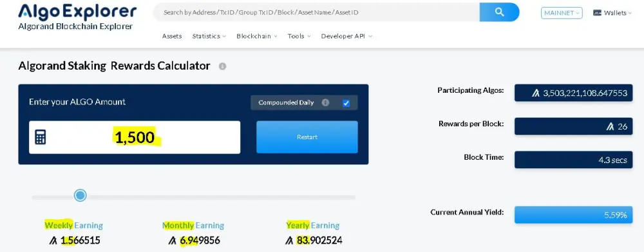The height and width of the screenshot is (252, 644).
Task: Click the search input field
Action: tap(316, 12)
